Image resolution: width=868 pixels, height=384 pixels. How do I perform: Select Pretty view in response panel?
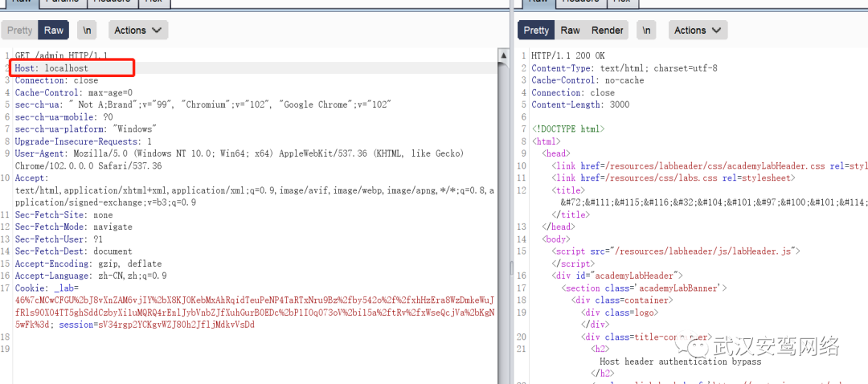[x=536, y=31]
